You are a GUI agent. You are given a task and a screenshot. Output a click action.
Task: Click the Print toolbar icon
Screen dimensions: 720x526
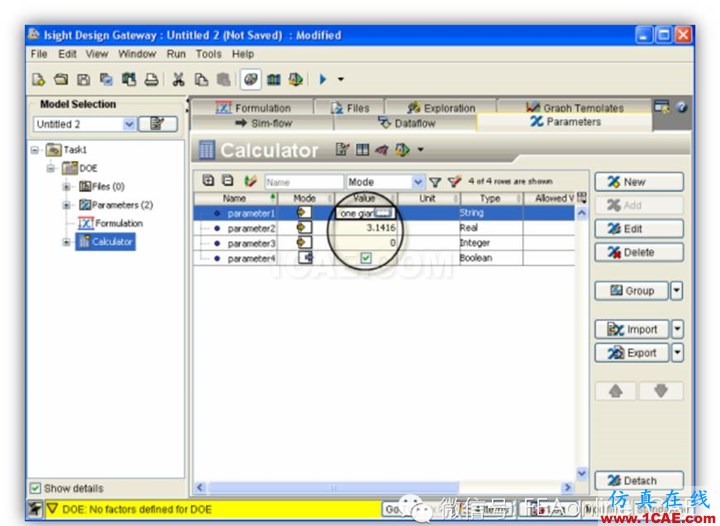[x=152, y=80]
